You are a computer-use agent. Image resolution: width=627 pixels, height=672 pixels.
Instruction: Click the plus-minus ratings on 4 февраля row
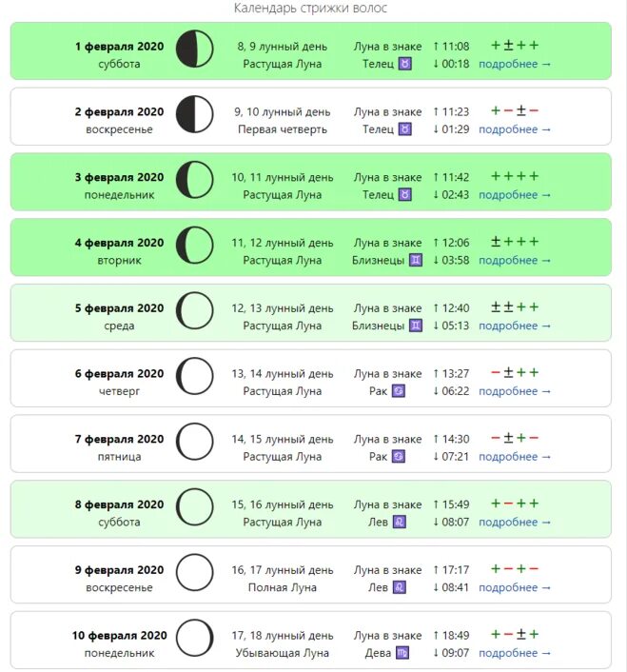pos(515,242)
